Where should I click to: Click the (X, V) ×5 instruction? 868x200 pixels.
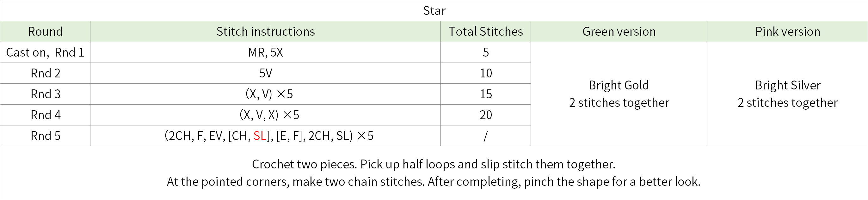[x=269, y=94]
